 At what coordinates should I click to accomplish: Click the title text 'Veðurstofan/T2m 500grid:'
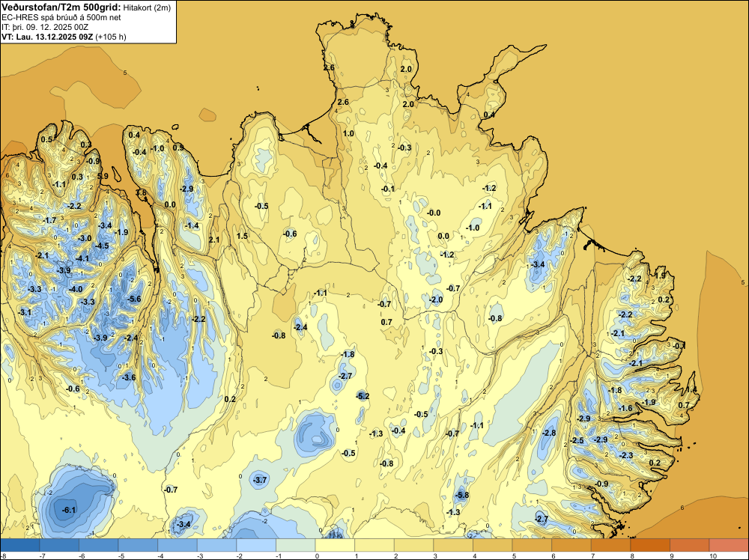click(x=61, y=7)
